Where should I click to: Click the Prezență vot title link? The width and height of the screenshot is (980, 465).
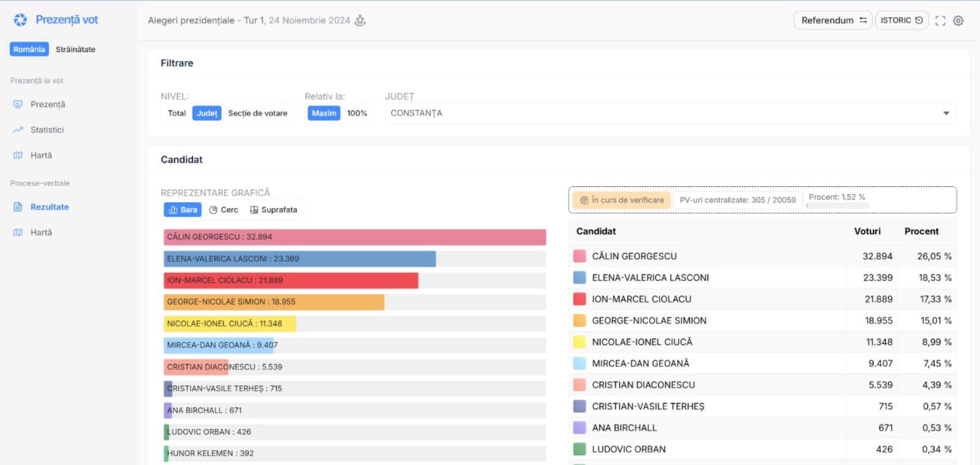(67, 20)
